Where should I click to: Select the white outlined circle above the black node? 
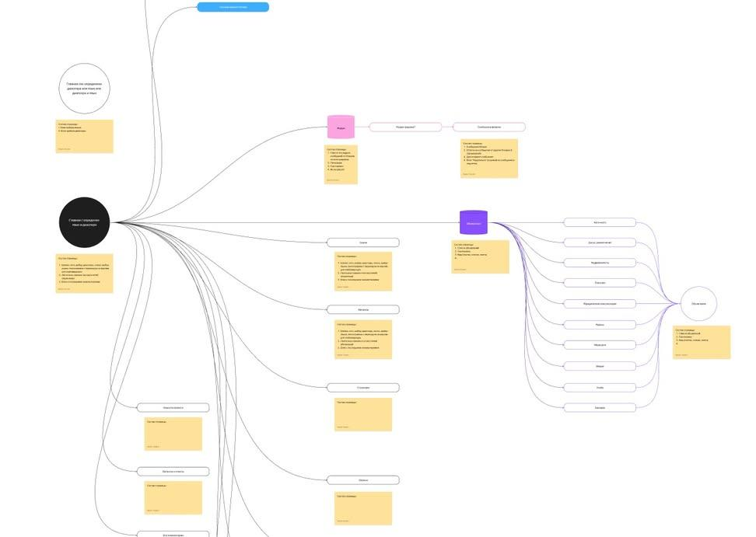point(84,89)
